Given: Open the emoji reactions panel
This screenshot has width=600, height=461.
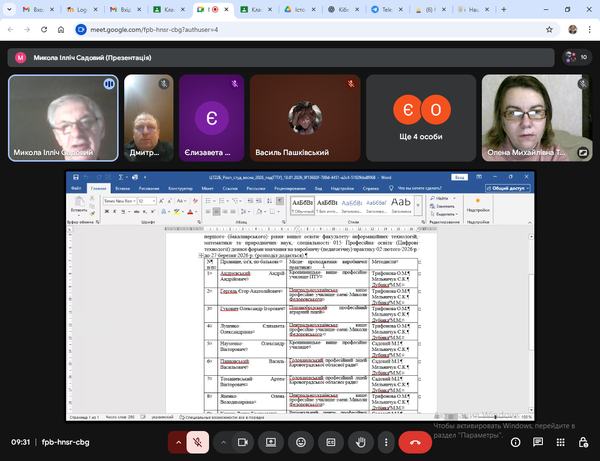Looking at the screenshot, I should click(x=300, y=441).
